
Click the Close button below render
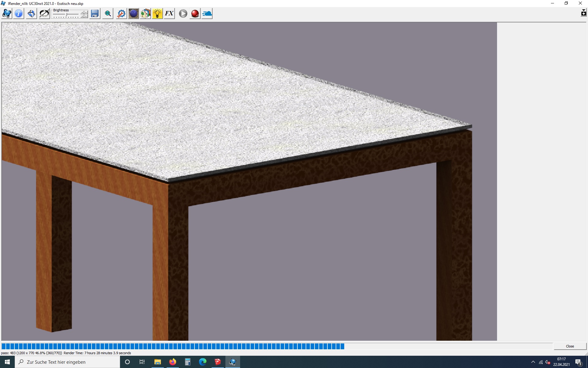[570, 346]
